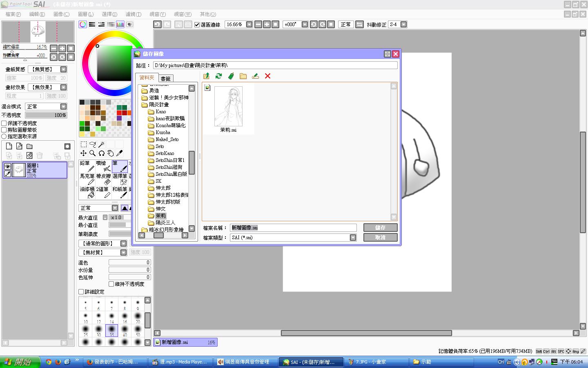Viewport: 588px width, 368px height.
Task: Select 指定選取來源 radio button
Action: 4,136
